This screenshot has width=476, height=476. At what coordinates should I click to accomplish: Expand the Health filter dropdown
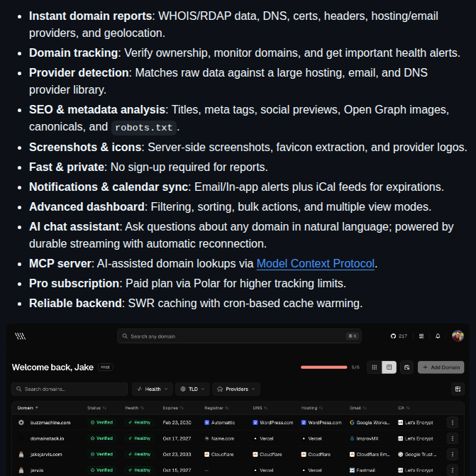click(153, 389)
